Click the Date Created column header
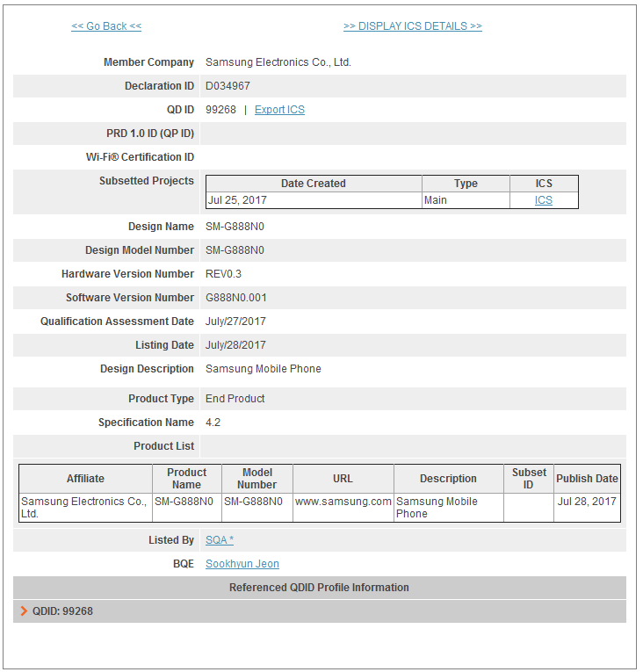This screenshot has width=643, height=672. (314, 184)
